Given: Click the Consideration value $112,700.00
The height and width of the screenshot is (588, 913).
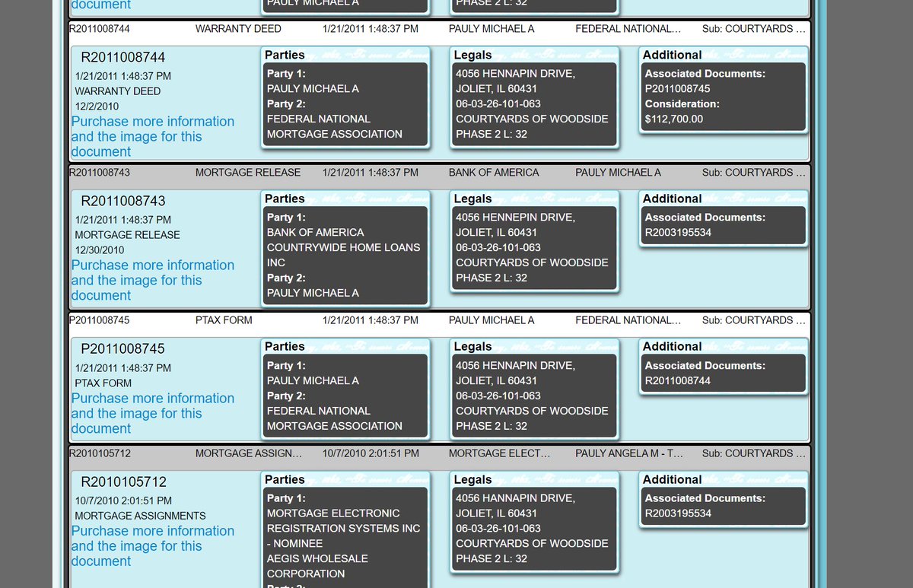Looking at the screenshot, I should point(674,119).
